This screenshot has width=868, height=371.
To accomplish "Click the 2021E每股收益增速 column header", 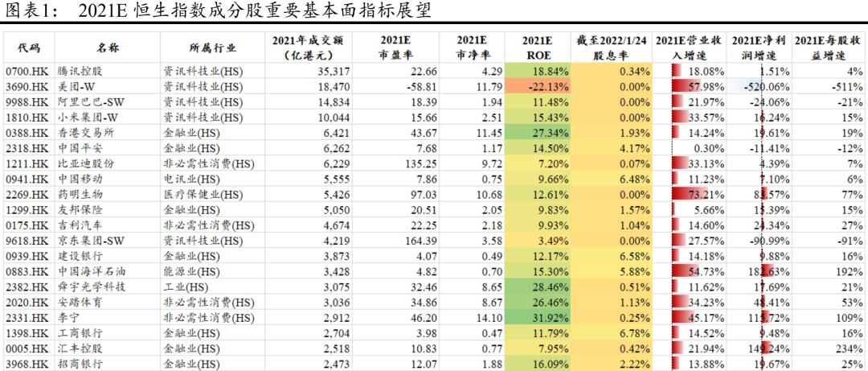I will tap(829, 47).
